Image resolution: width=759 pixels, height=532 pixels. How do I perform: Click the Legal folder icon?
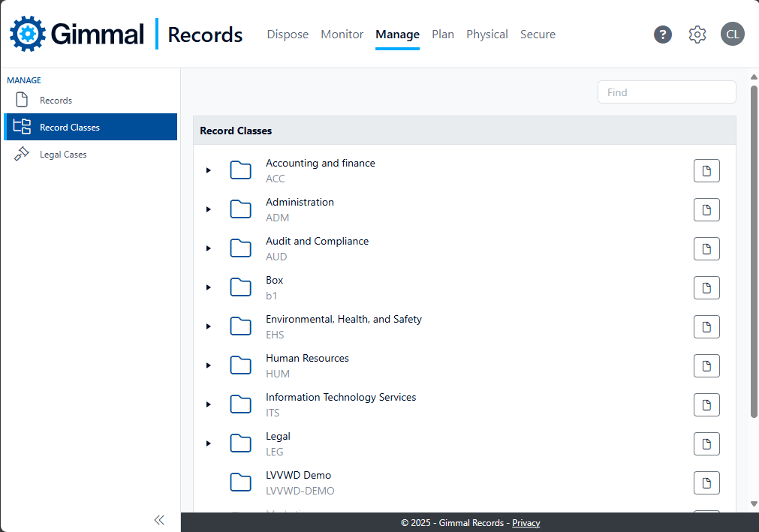pyautogui.click(x=240, y=443)
